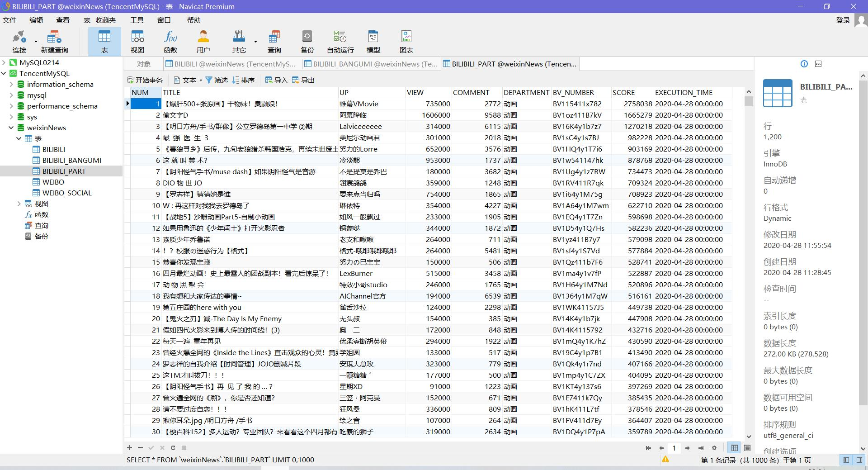Click cell with BV_NUMBER BV115411x782
The width and height of the screenshot is (868, 470).
tap(581, 104)
